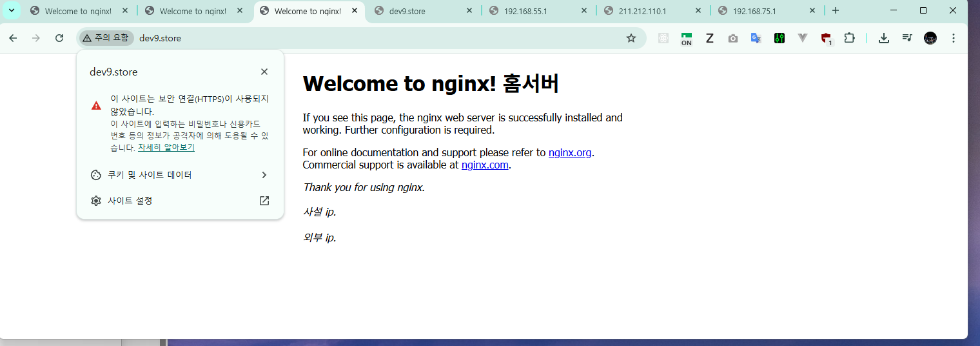Click the dev9.store address bar URL
The width and height of the screenshot is (980, 346).
pos(160,38)
